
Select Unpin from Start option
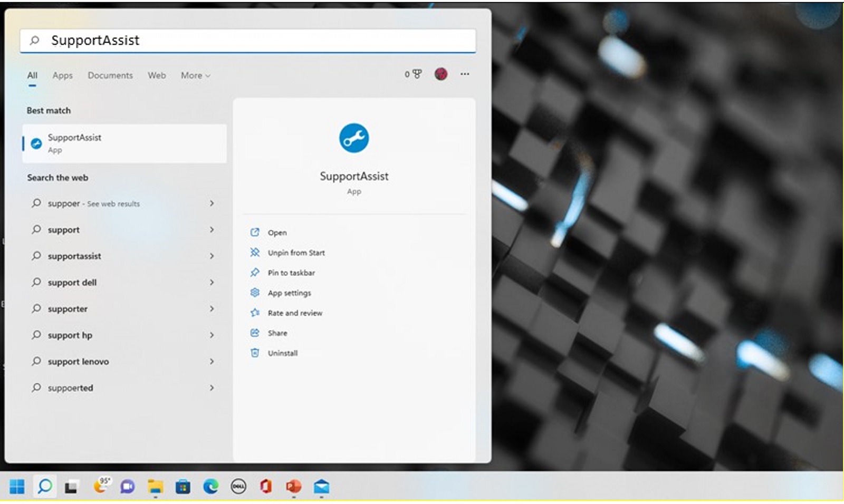point(296,253)
